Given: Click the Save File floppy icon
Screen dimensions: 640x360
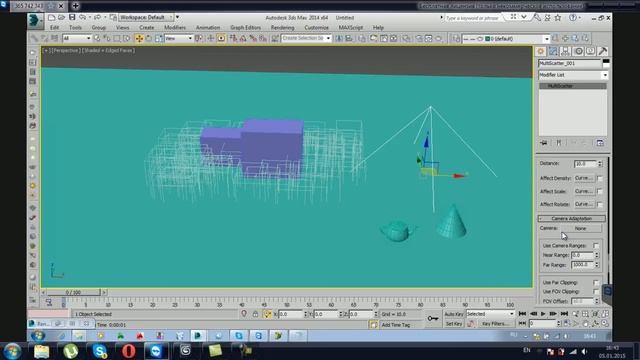Looking at the screenshot, I should [72, 17].
